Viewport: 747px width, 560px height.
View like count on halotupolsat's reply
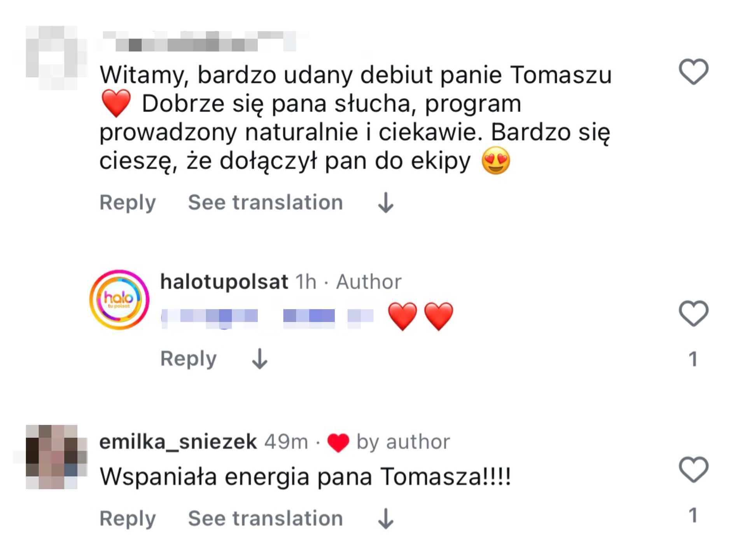pyautogui.click(x=693, y=359)
